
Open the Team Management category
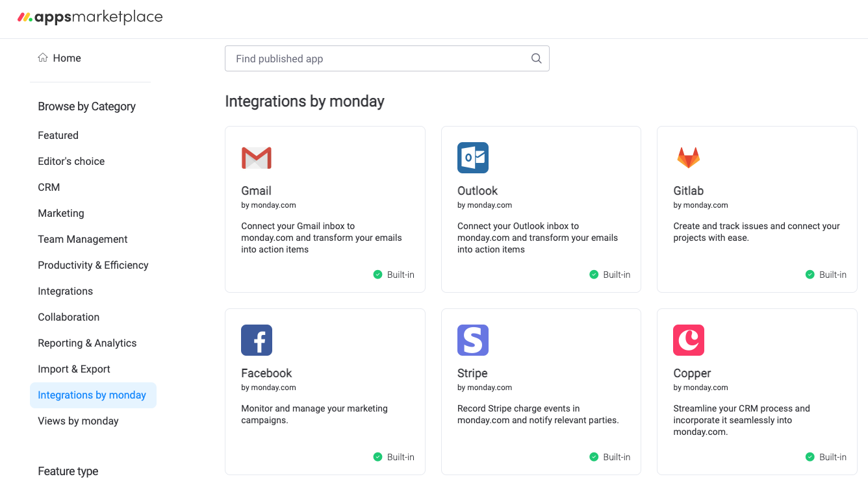(x=83, y=239)
